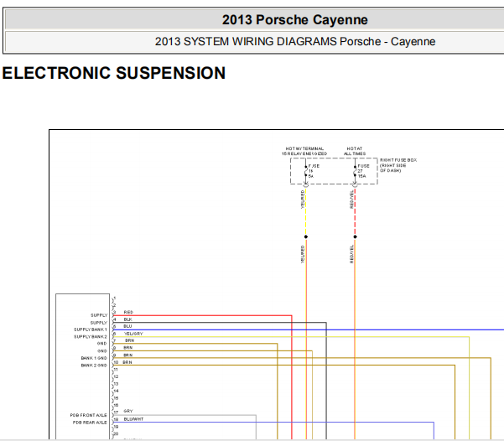This screenshot has height=441, width=504.
Task: Click the Fuse 27 15A label
Action: point(363,171)
